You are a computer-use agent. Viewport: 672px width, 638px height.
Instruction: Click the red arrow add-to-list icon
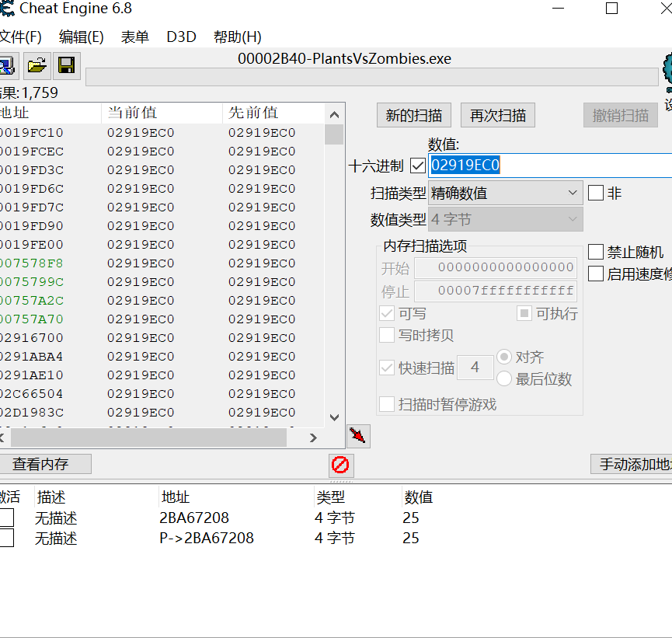[358, 436]
